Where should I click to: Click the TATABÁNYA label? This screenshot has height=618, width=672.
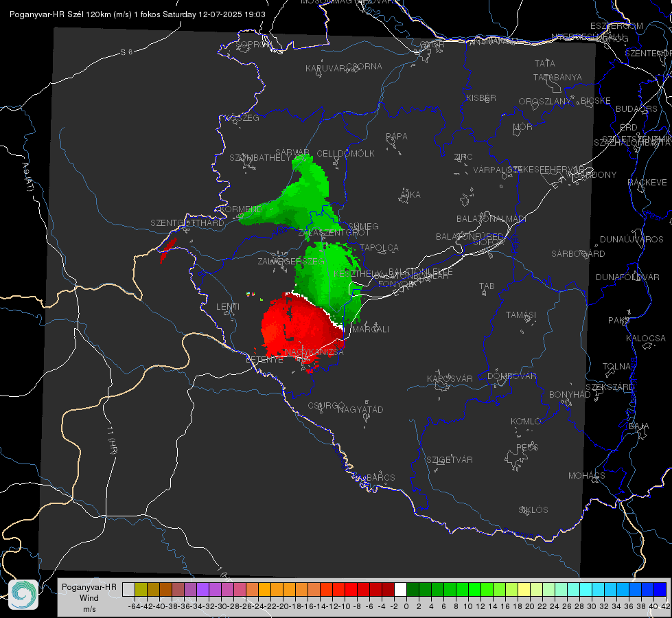pyautogui.click(x=557, y=77)
